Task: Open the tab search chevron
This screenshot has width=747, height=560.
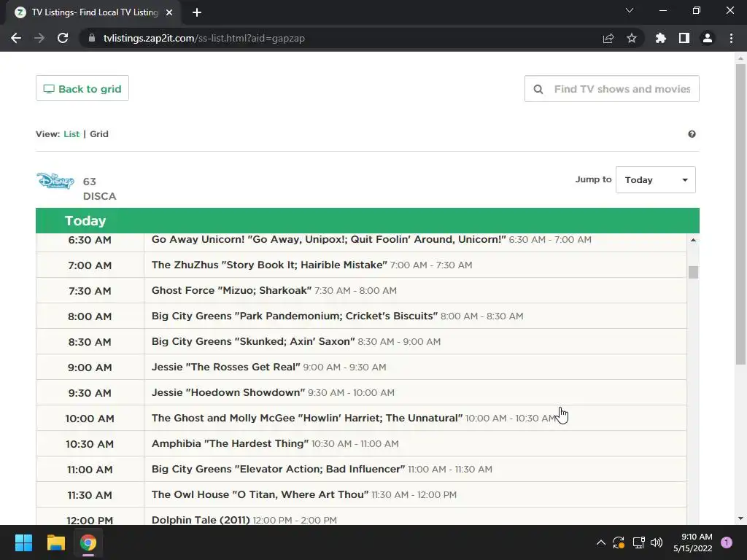Action: click(630, 10)
